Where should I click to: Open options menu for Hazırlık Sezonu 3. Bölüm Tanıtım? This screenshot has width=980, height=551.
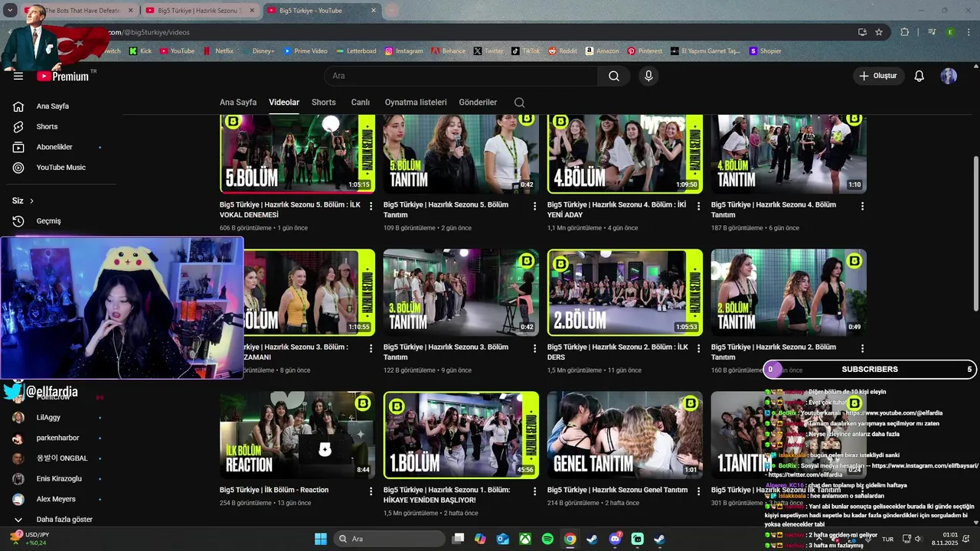[x=535, y=348]
